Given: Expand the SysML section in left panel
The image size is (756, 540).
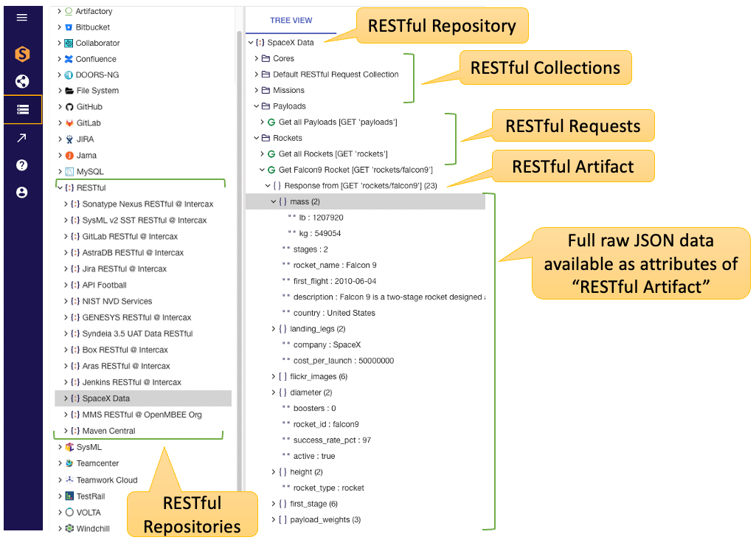Looking at the screenshot, I should click(61, 446).
